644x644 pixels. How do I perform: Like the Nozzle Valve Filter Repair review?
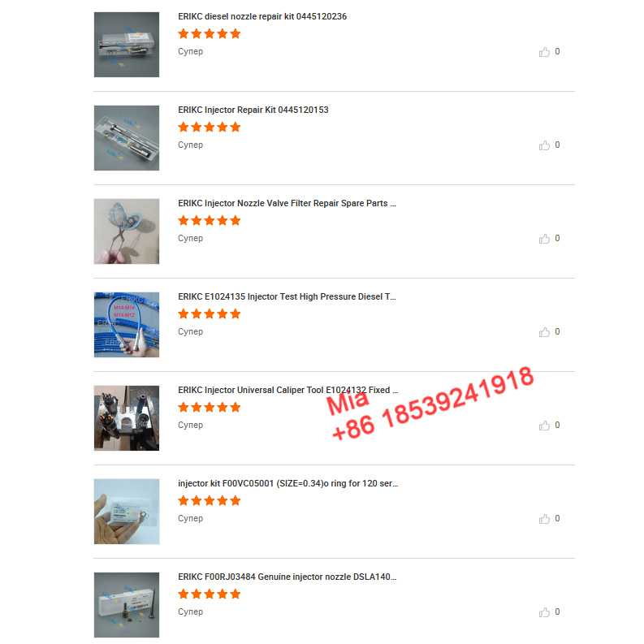coord(544,239)
